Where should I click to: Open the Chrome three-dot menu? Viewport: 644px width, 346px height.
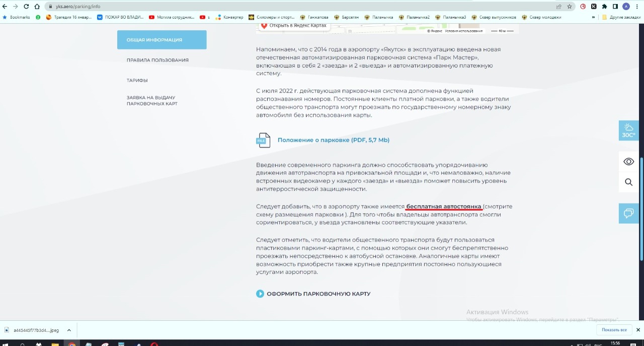(637, 7)
